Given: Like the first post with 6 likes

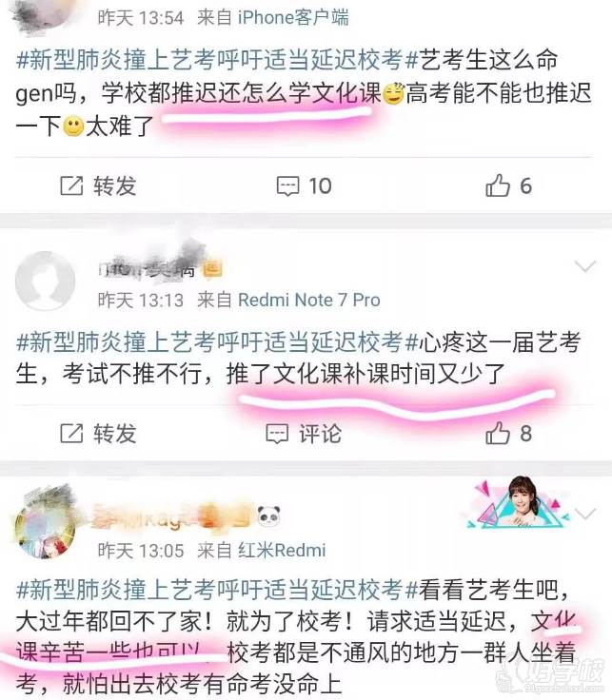Looking at the screenshot, I should 509,185.
